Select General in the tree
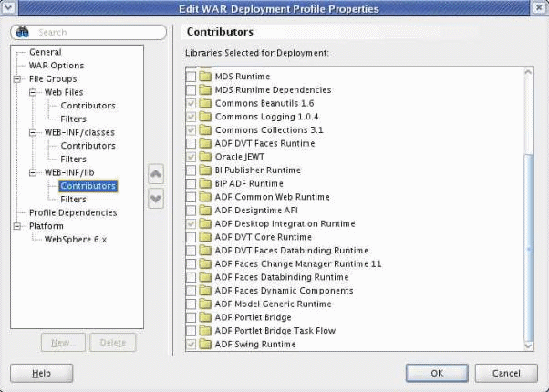Image resolution: width=549 pixels, height=392 pixels. pos(46,52)
